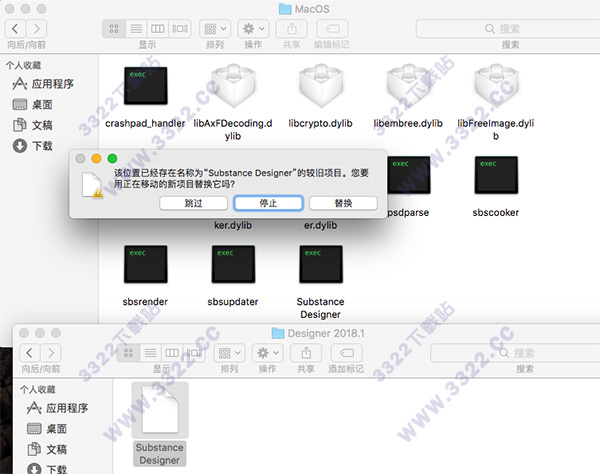Open 文稿 in MacOS window sidebar
This screenshot has width=600, height=474.
(33, 125)
